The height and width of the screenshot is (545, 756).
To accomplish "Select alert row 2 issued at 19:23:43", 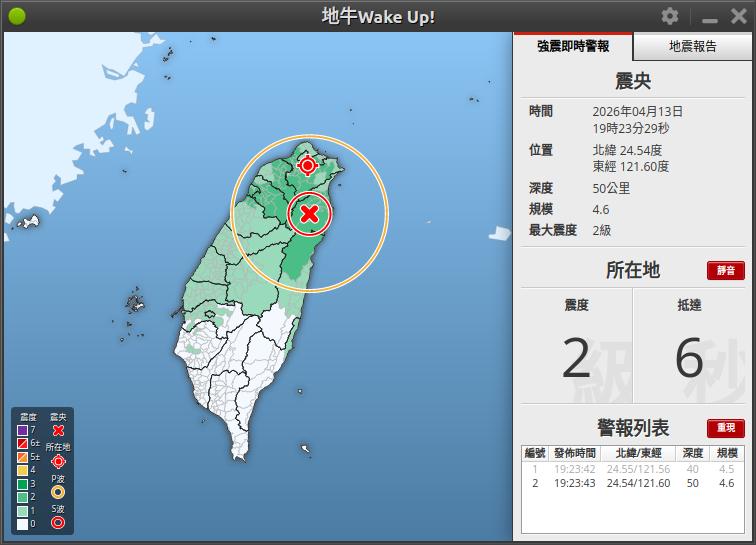I will click(x=633, y=483).
